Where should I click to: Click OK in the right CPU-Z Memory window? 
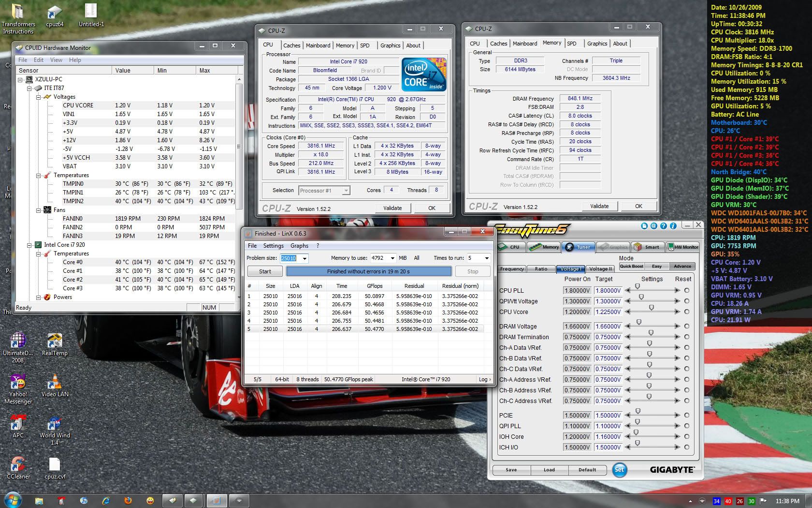tap(638, 206)
